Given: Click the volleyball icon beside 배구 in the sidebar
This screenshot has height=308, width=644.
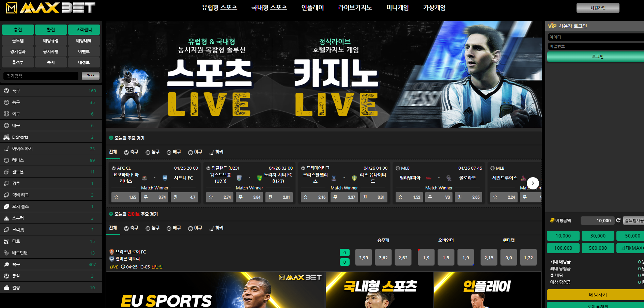Looking at the screenshot, I should (6, 125).
